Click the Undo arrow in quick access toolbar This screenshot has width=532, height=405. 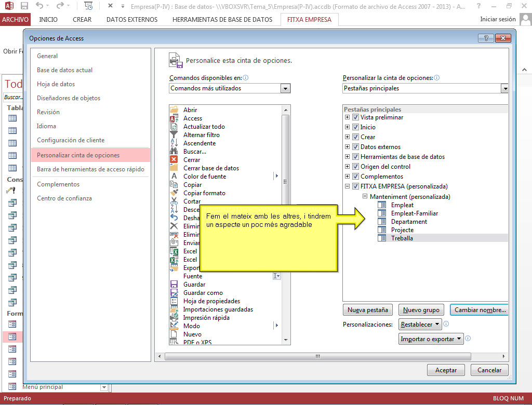[39, 6]
